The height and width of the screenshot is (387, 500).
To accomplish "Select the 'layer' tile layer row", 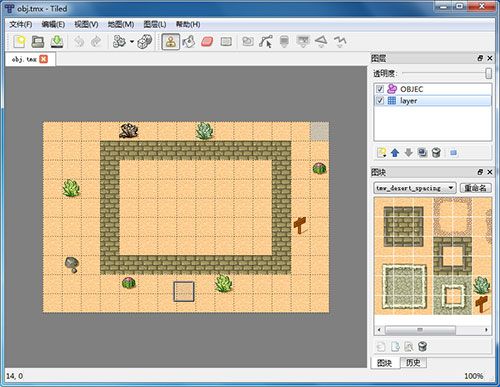I will 433,101.
